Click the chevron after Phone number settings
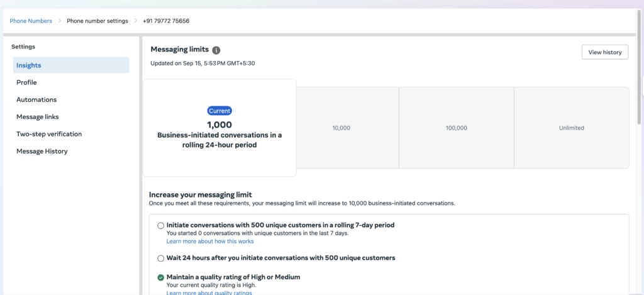The width and height of the screenshot is (644, 295). [136, 21]
